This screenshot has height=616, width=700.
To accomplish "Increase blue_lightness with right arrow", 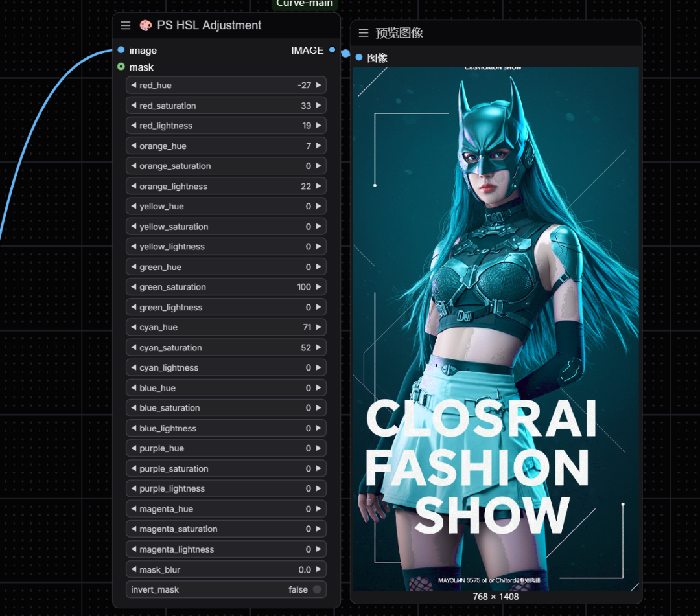I will [319, 428].
